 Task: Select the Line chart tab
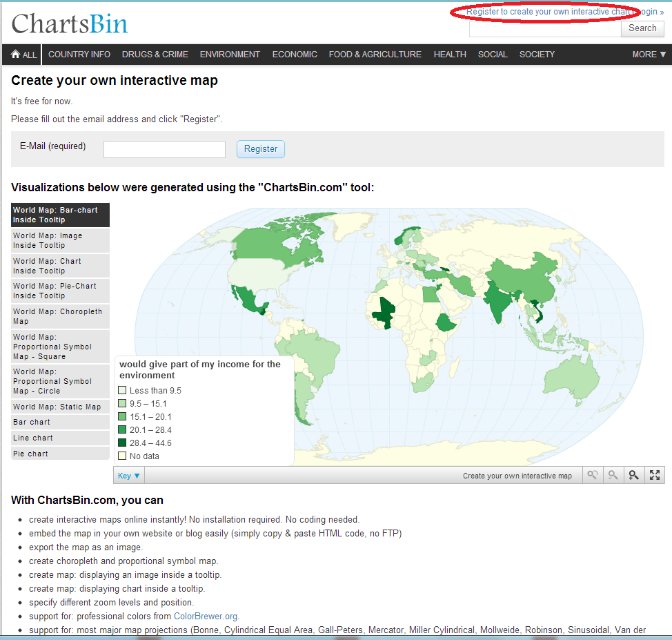[x=61, y=438]
